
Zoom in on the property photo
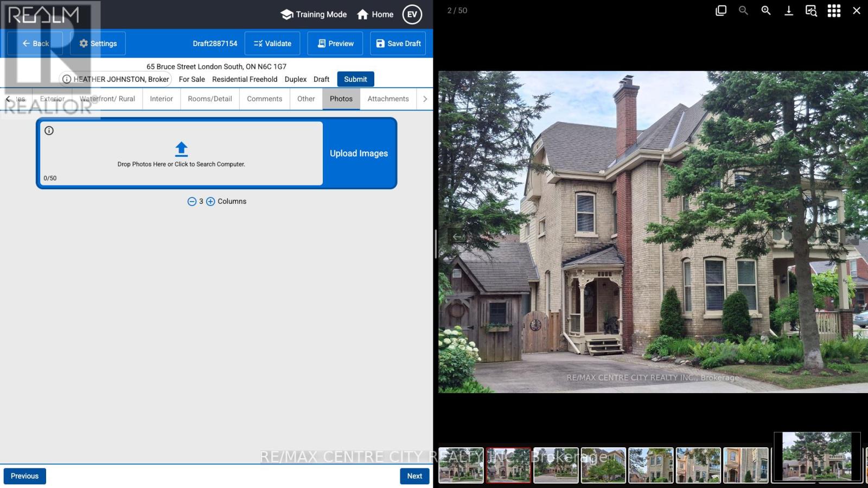pos(765,10)
